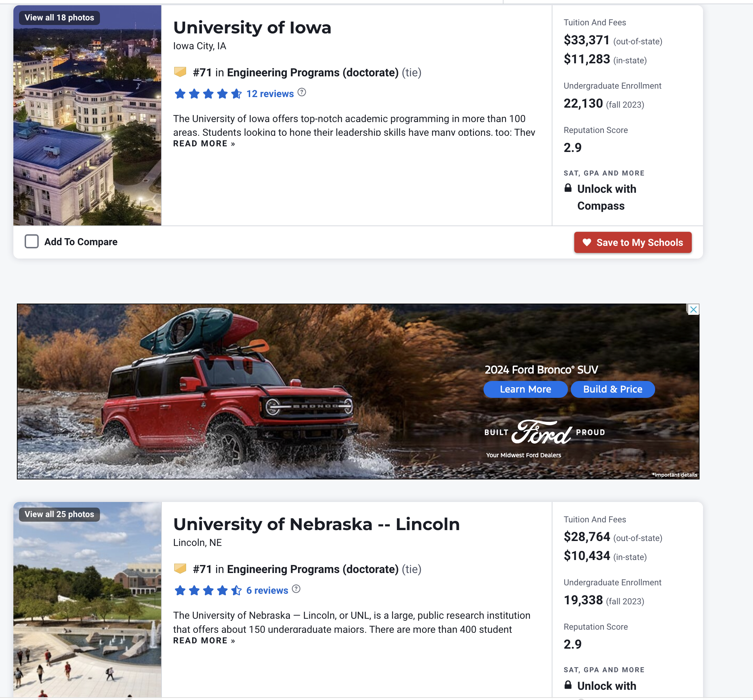Expand University of Iowa description with READ MORE
The height and width of the screenshot is (700, 753).
coord(204,144)
